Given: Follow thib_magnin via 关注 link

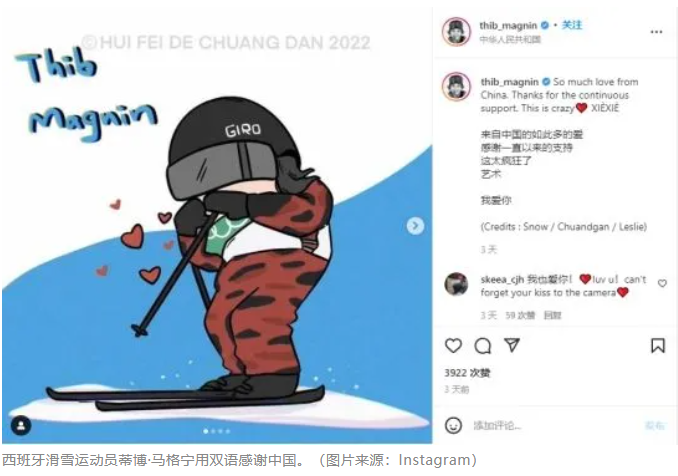Looking at the screenshot, I should (572, 25).
